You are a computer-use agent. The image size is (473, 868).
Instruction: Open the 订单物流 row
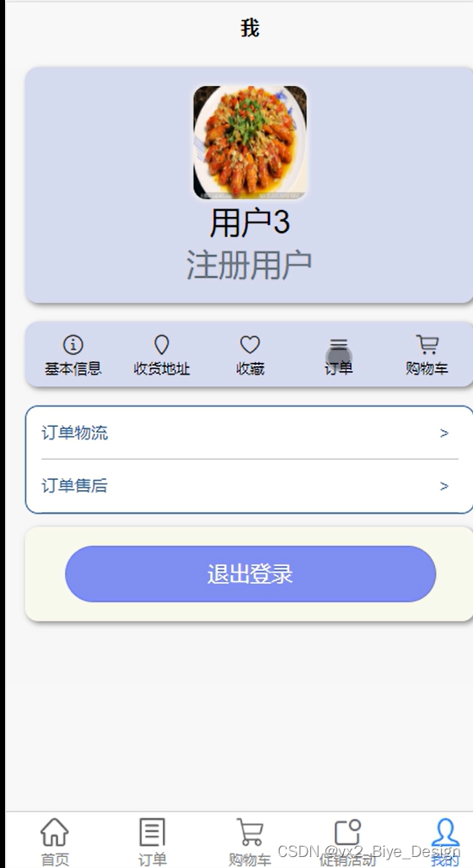click(x=250, y=433)
